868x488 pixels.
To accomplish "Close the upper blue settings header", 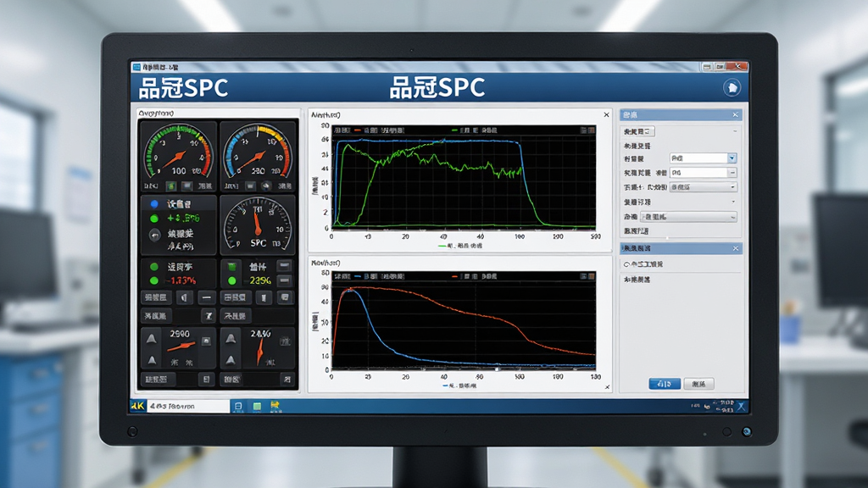I will click(735, 114).
